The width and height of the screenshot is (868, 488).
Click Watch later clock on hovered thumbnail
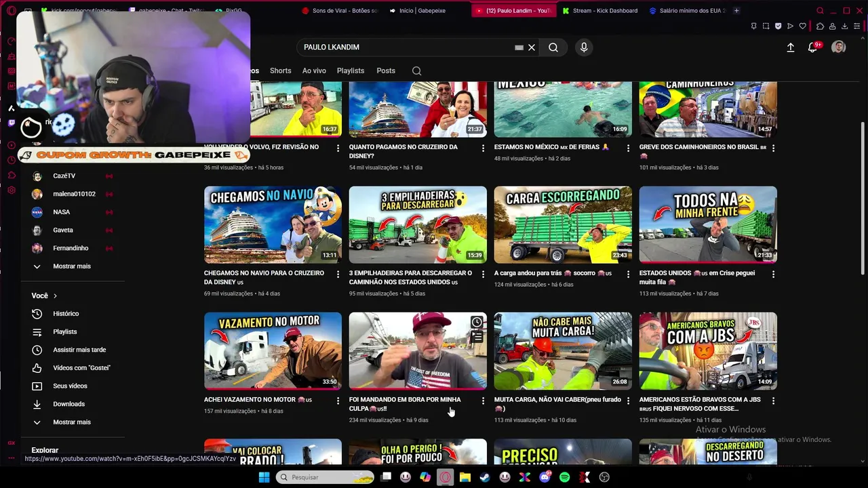click(477, 323)
